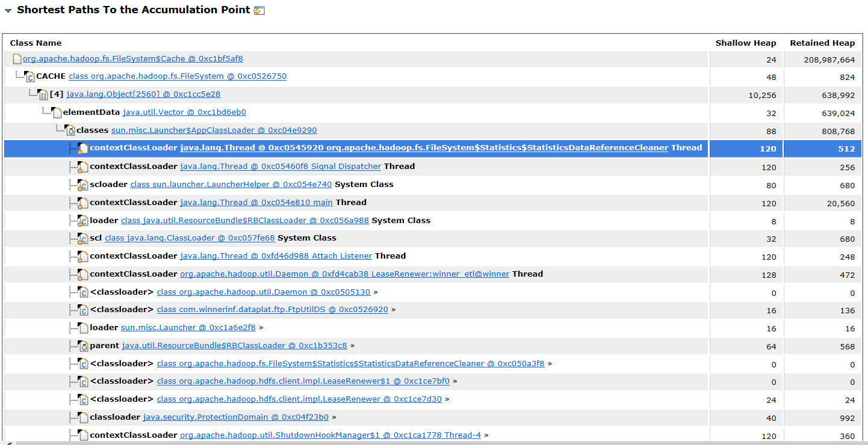Click the parent RBClassLoader object icon

pos(84,346)
